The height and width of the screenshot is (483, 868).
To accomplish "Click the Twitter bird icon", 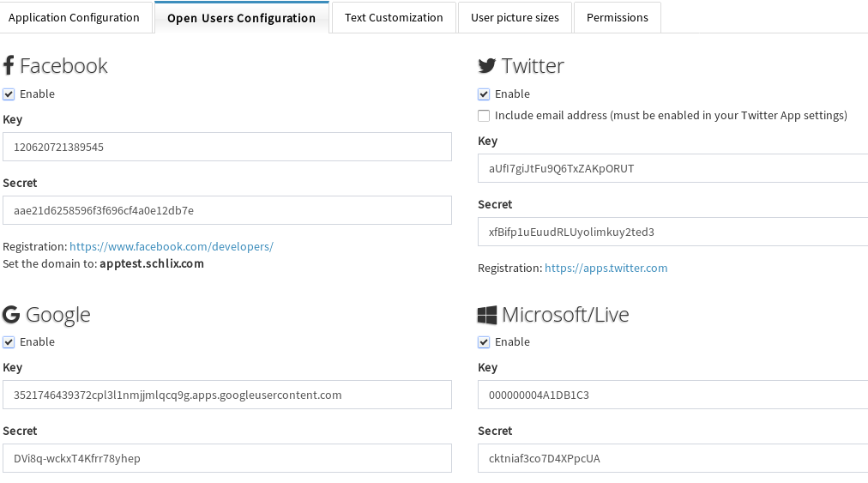I will click(486, 66).
